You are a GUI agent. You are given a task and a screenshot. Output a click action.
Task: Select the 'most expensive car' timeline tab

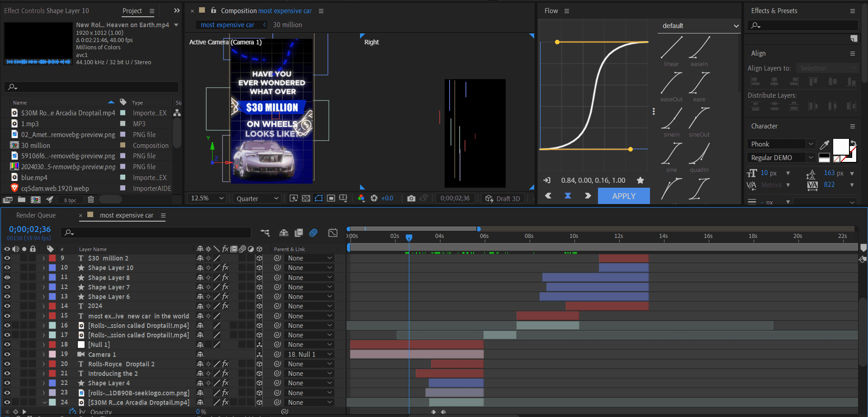click(126, 215)
